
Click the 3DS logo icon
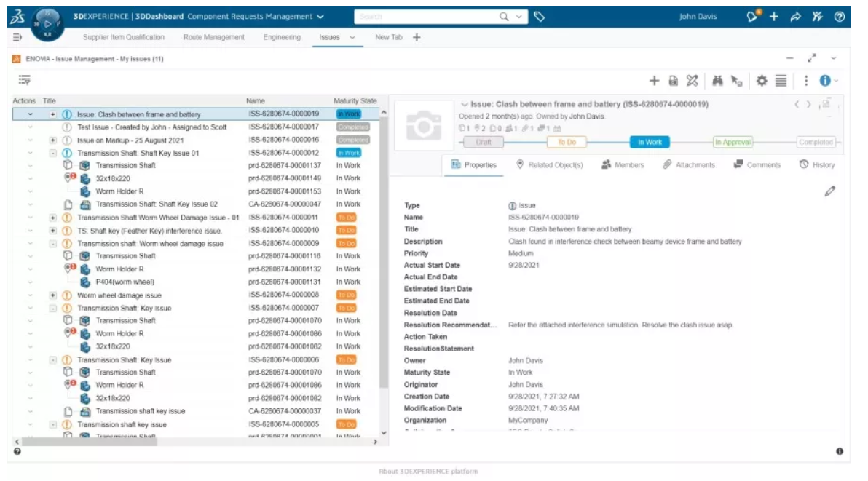point(17,17)
